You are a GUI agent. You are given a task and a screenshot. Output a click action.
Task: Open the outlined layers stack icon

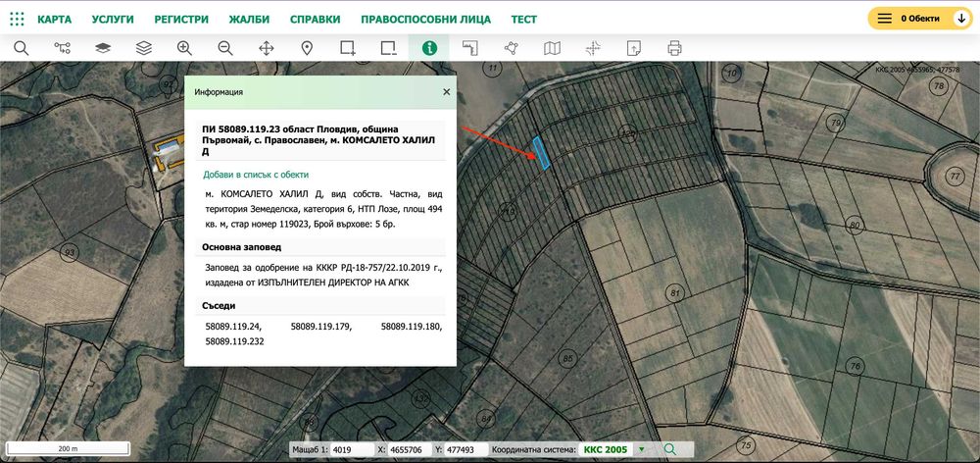pos(144,48)
